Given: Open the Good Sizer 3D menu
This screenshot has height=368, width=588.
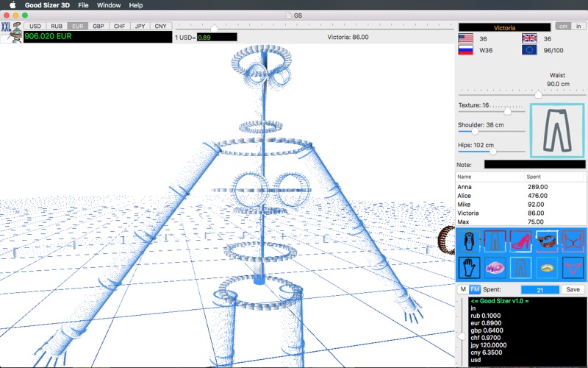Looking at the screenshot, I should (47, 5).
